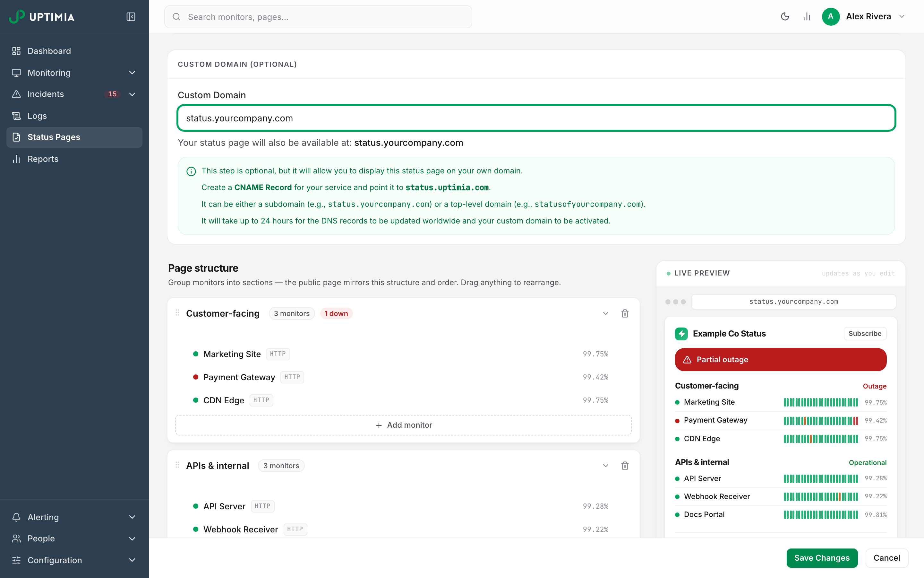Click the Uptimia logo
The image size is (924, 578).
42,17
